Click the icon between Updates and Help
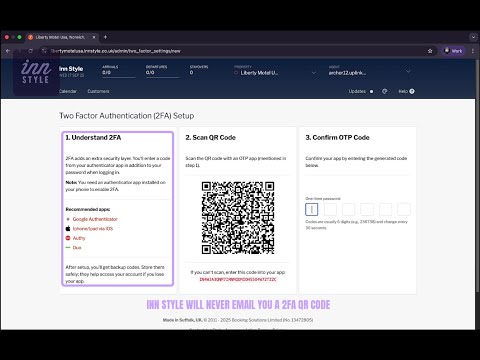480x360 pixels. tap(385, 91)
